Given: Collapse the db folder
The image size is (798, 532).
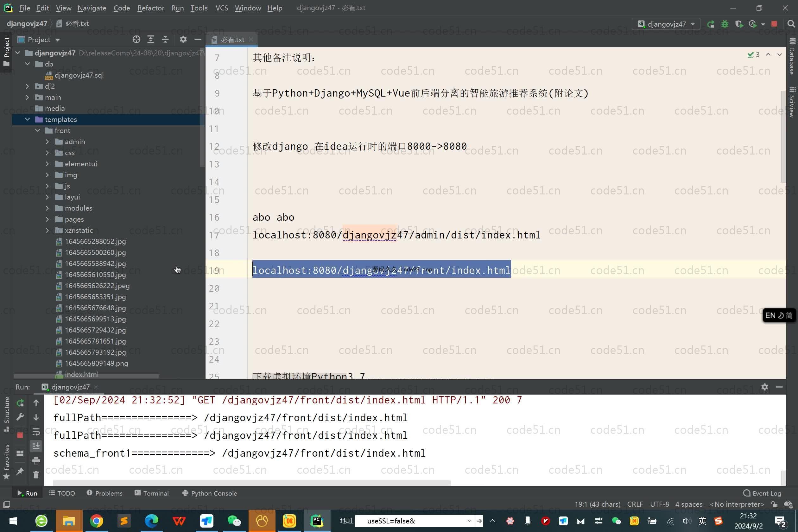Looking at the screenshot, I should click(28, 64).
